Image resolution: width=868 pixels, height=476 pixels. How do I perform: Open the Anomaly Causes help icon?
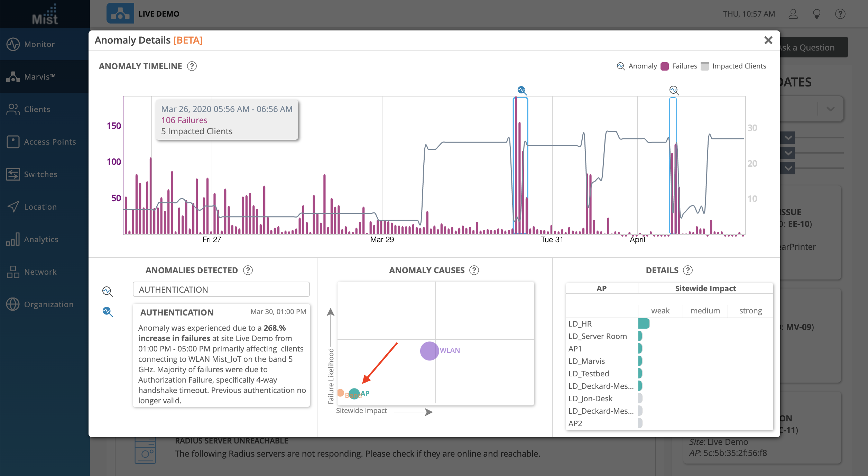pyautogui.click(x=474, y=270)
